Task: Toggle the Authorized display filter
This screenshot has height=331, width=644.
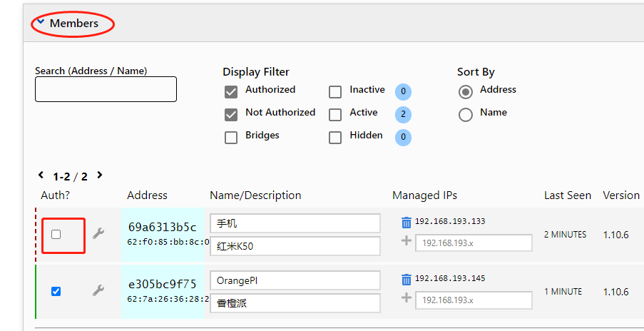Action: click(x=231, y=91)
